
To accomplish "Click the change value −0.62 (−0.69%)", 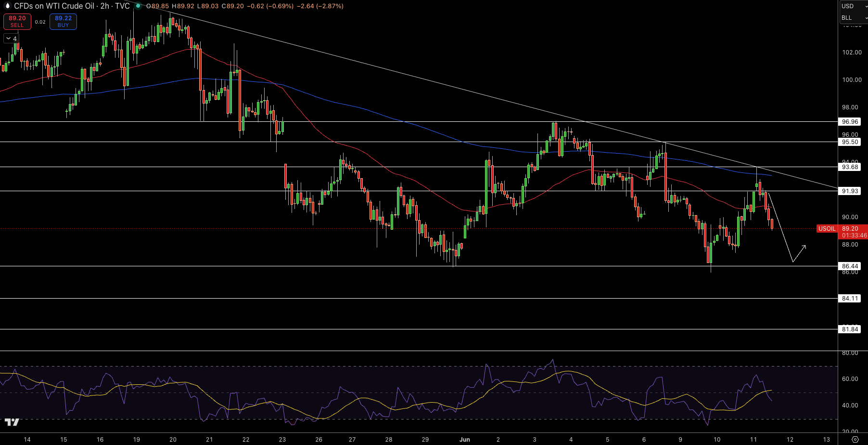I will point(269,6).
